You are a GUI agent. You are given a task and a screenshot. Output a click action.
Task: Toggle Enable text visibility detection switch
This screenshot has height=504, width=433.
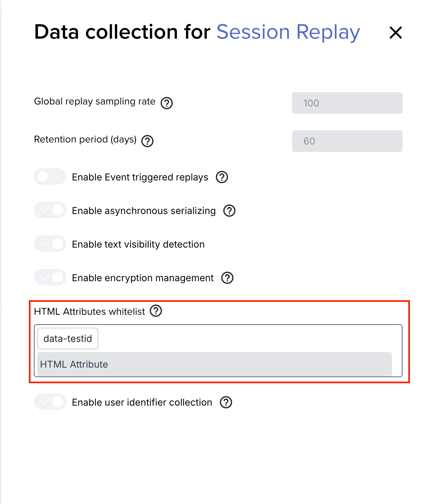[x=50, y=244]
